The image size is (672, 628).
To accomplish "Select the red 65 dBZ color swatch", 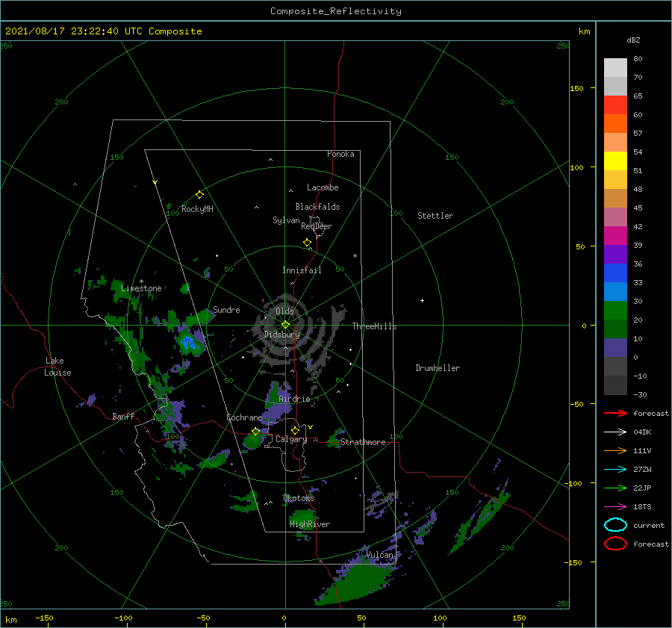I will tap(615, 105).
